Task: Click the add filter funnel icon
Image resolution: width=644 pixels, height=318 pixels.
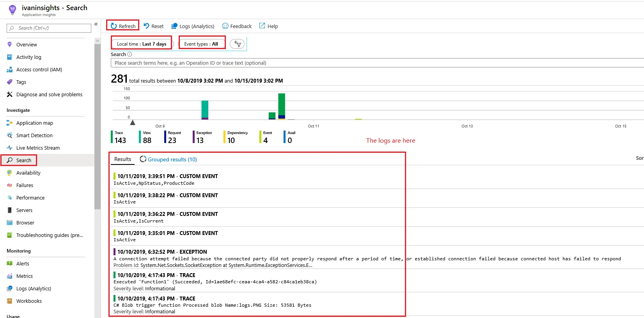Action: [237, 44]
